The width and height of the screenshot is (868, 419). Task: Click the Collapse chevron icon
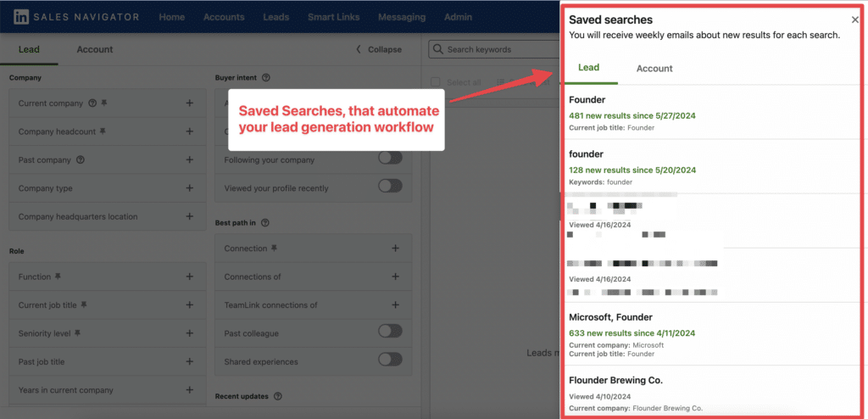click(x=359, y=49)
